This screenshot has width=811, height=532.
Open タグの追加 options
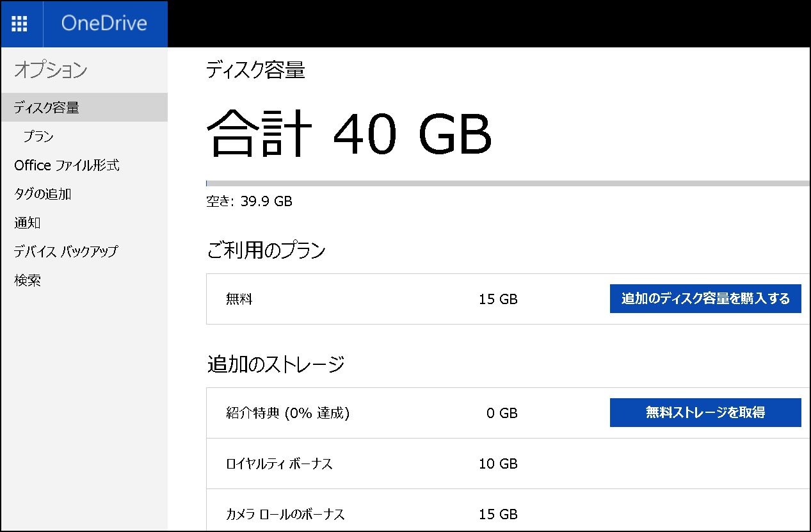(42, 194)
